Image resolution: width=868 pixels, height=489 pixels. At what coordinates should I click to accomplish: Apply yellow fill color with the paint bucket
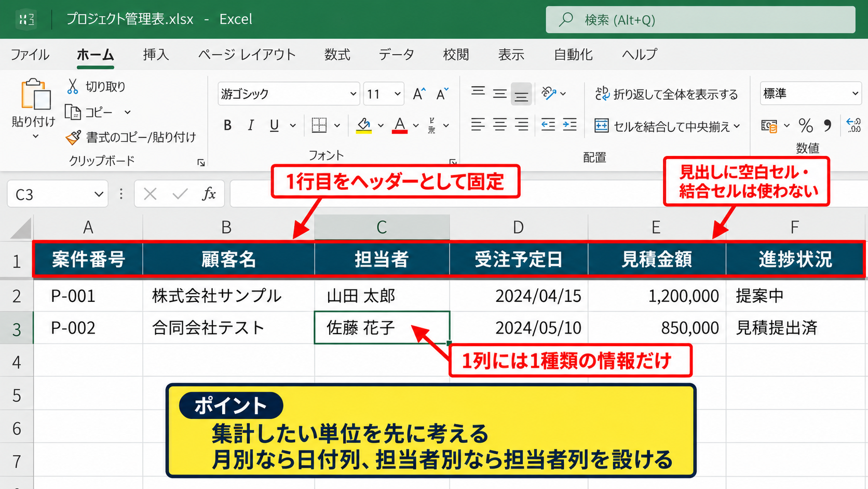[x=364, y=125]
